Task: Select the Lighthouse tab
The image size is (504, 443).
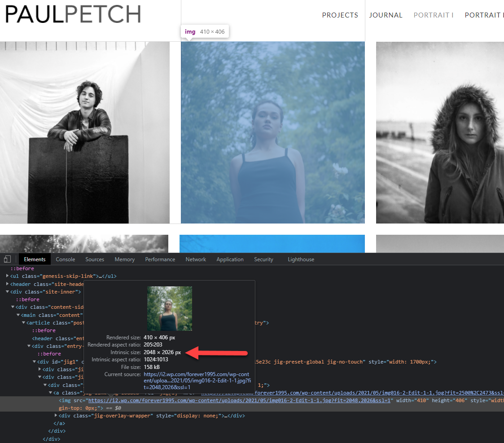Action: coord(301,259)
